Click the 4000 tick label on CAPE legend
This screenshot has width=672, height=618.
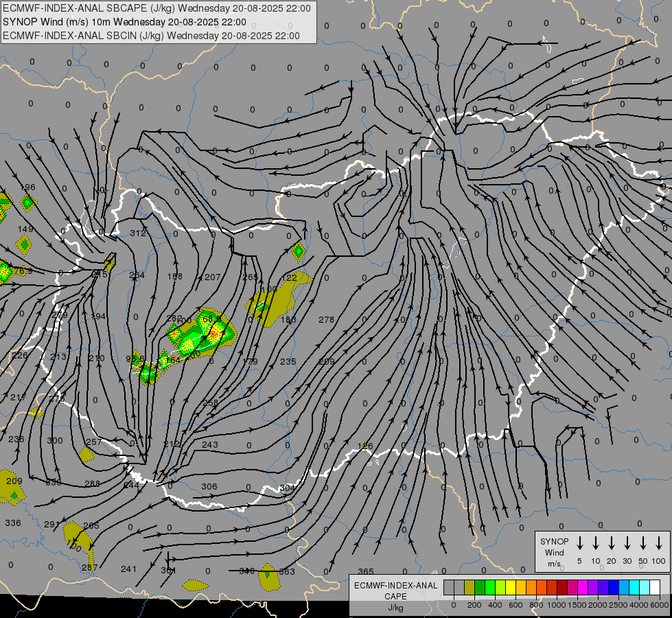coord(639,605)
